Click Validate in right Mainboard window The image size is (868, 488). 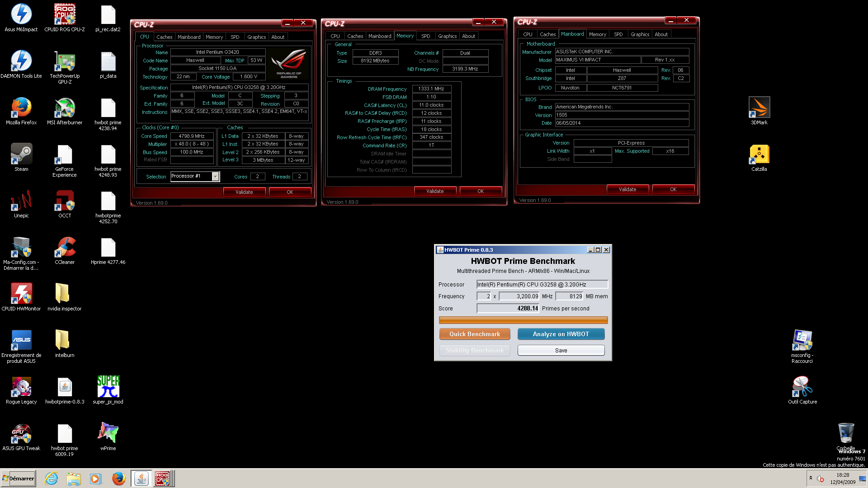click(627, 189)
